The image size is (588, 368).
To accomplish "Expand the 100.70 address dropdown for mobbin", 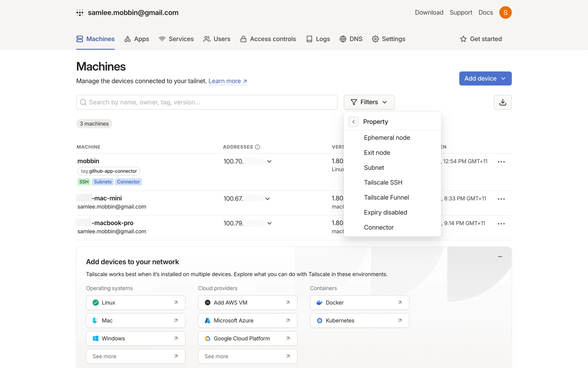I will coord(269,161).
